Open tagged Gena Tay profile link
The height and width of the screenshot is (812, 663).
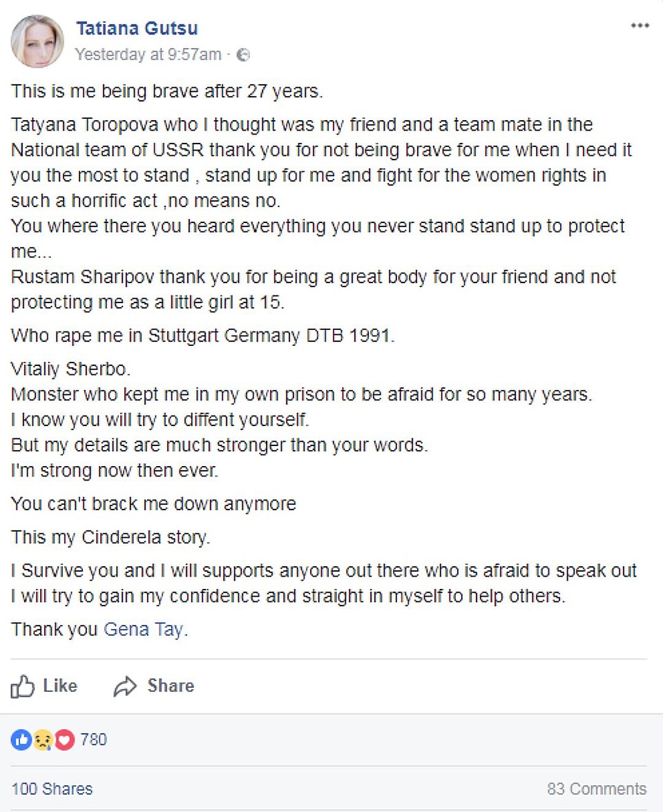pos(144,629)
